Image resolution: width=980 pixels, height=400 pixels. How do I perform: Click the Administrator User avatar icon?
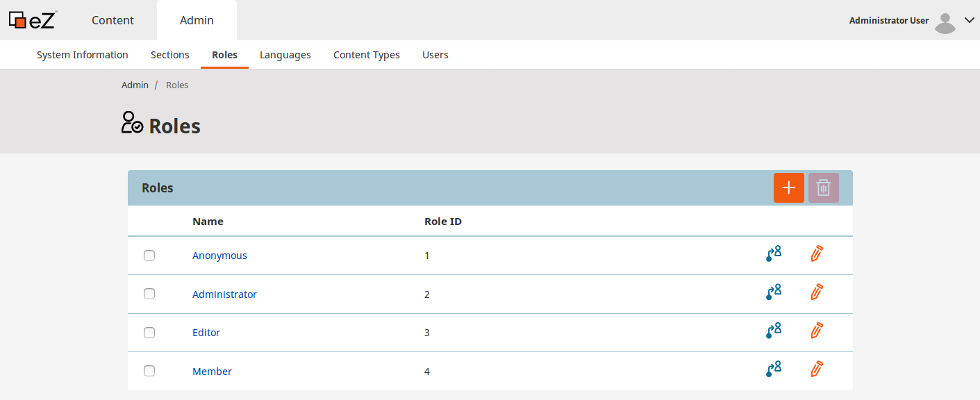[945, 22]
